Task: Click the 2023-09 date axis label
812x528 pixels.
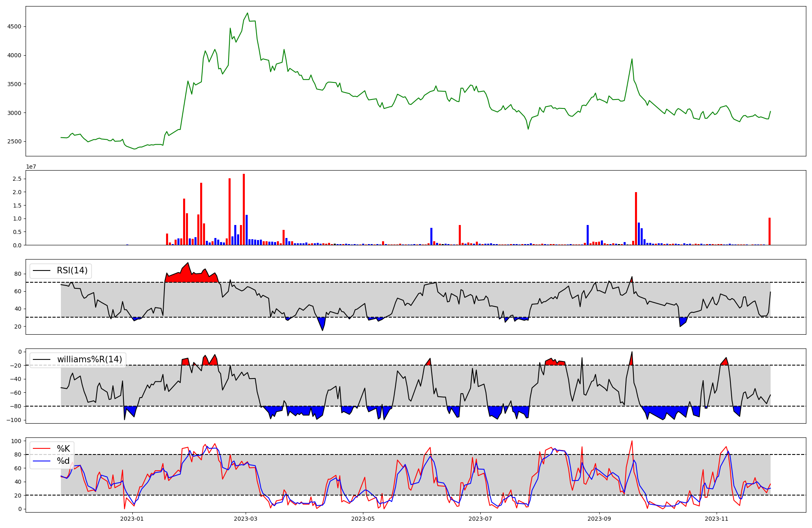Action: point(599,519)
